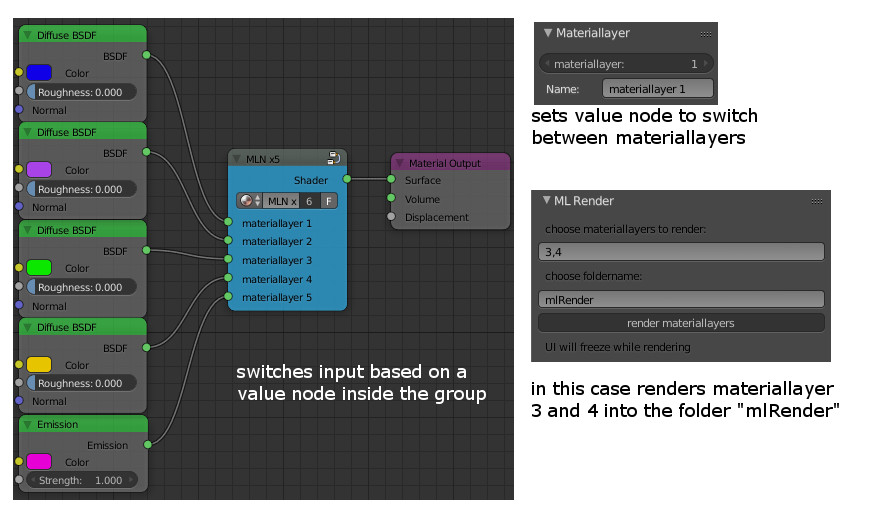Increase materiallayer value with right arrow
The width and height of the screenshot is (889, 515).
[x=706, y=64]
